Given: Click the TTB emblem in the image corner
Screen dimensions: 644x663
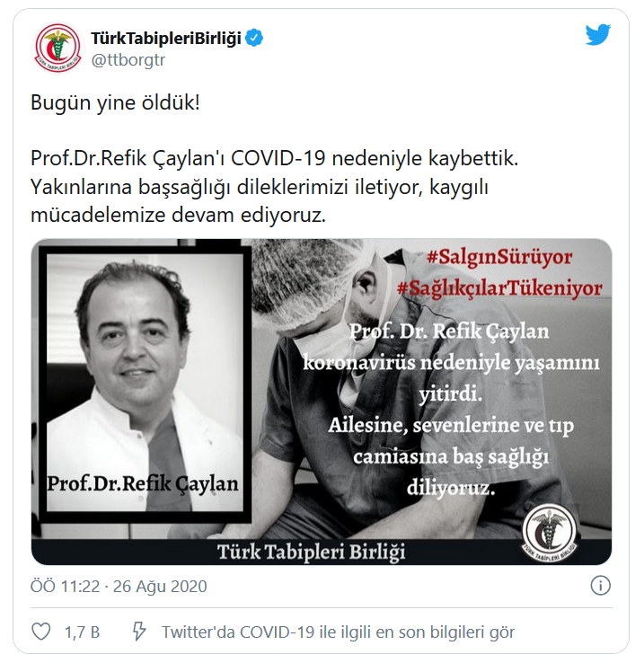Looking at the screenshot, I should [x=550, y=532].
